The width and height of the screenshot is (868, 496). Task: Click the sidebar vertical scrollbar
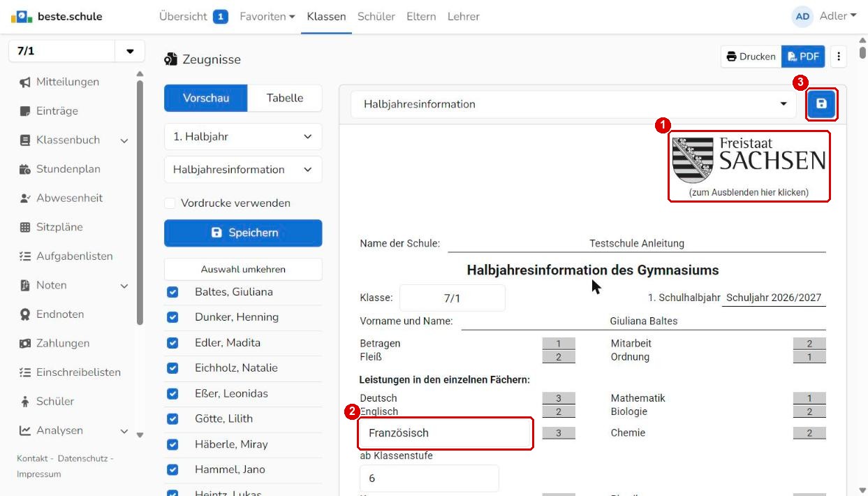pyautogui.click(x=140, y=203)
